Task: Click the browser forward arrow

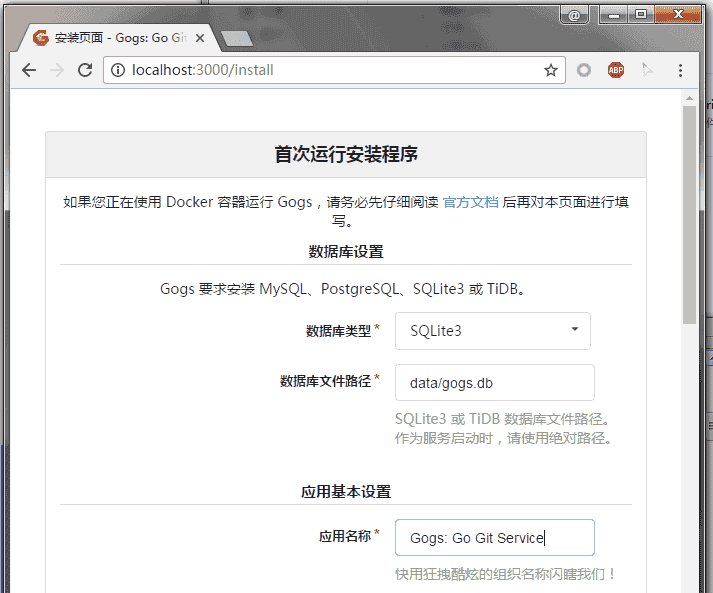Action: tap(57, 70)
